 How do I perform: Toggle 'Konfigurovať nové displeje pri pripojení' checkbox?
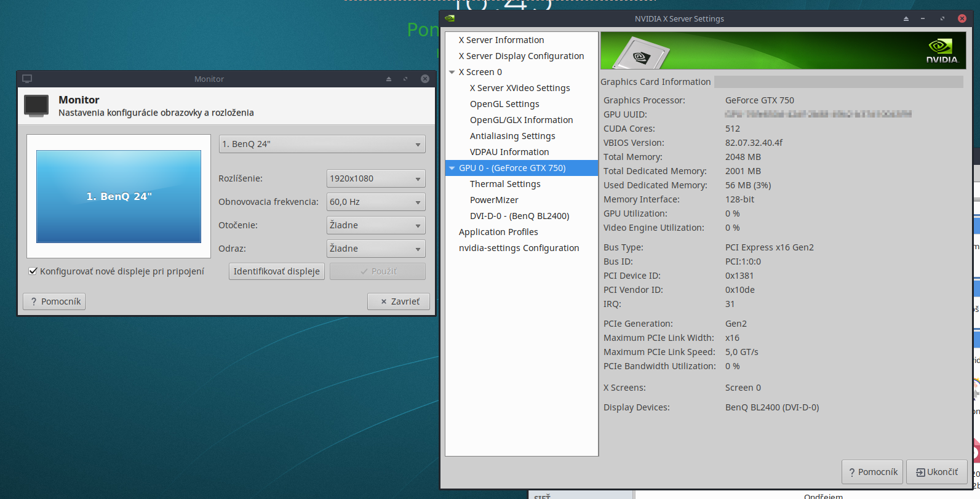[33, 271]
